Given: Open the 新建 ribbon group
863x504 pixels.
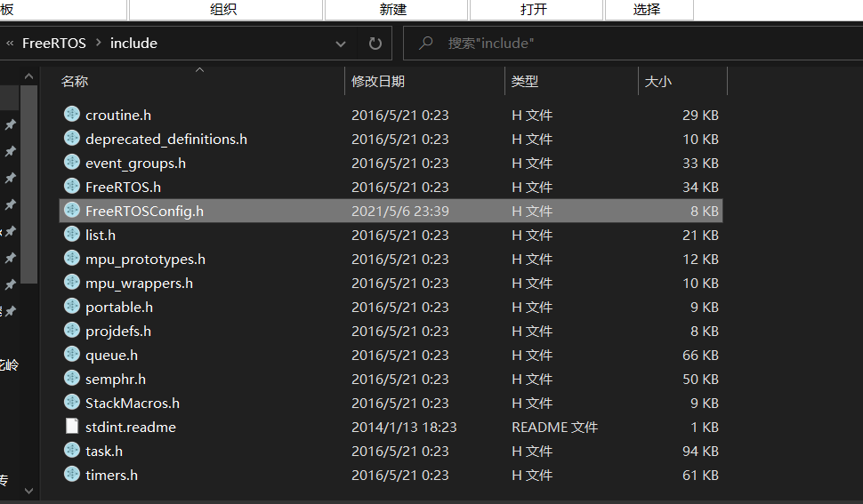Looking at the screenshot, I should tap(393, 10).
